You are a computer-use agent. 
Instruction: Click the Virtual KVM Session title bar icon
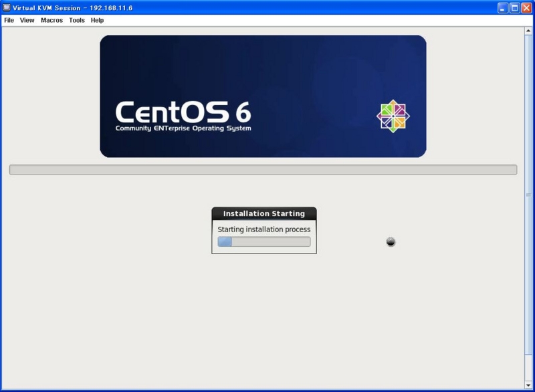pos(7,7)
